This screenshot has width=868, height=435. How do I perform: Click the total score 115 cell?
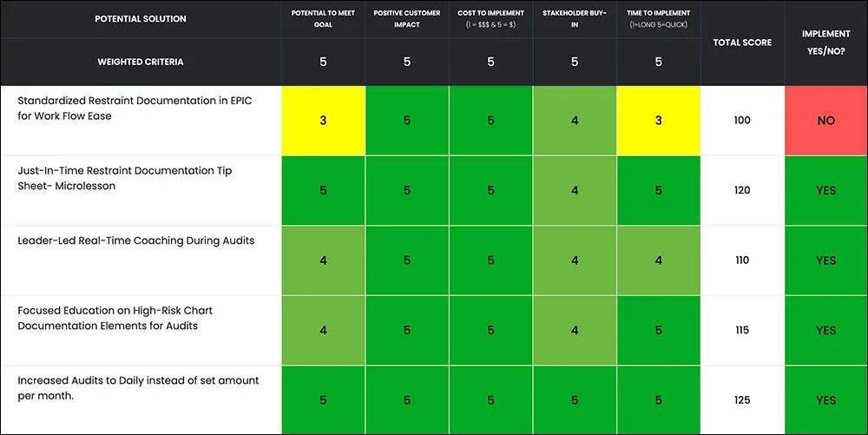(x=742, y=330)
